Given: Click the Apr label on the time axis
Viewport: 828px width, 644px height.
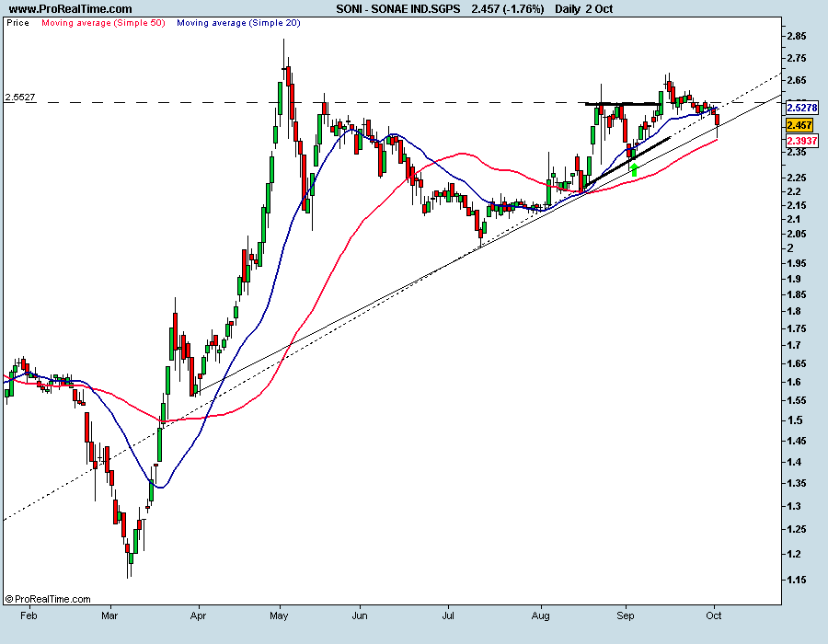Looking at the screenshot, I should (198, 615).
